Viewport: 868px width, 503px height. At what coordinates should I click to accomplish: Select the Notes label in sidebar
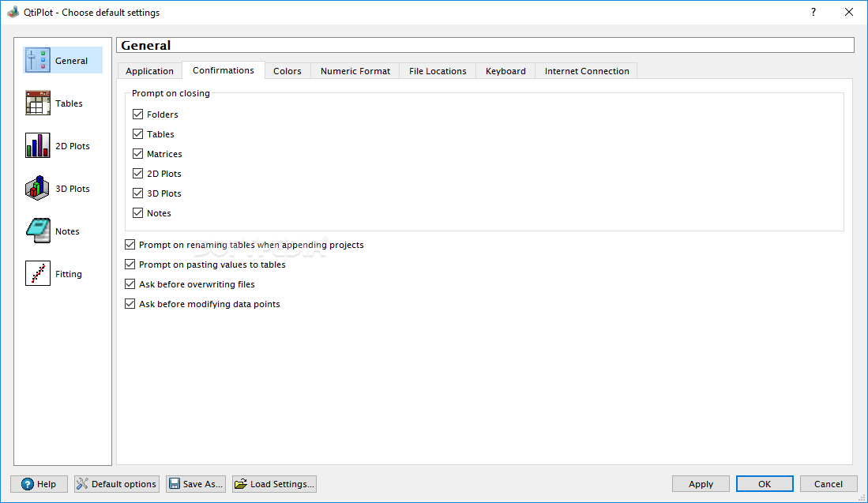[68, 231]
